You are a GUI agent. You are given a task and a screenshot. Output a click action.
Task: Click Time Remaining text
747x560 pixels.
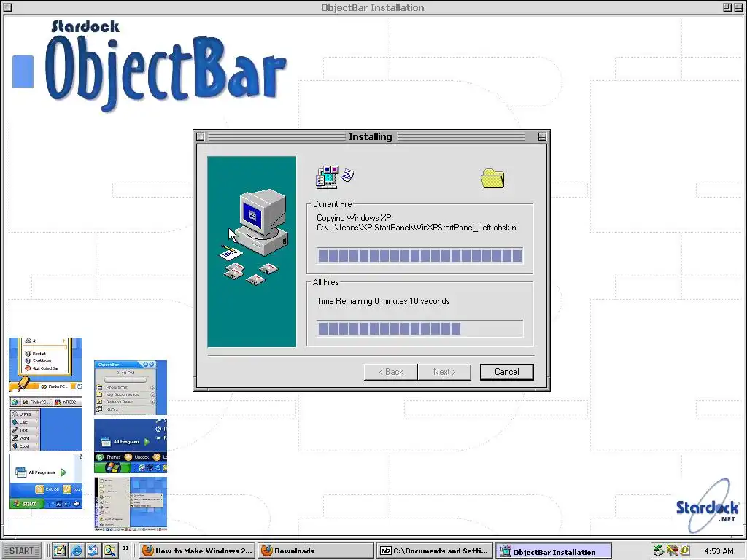[x=383, y=301]
